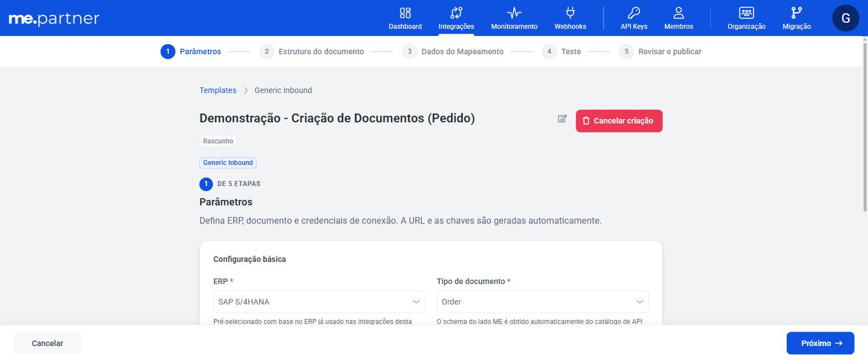Go to Membros person icon
The height and width of the screenshot is (361, 868).
[x=679, y=13]
